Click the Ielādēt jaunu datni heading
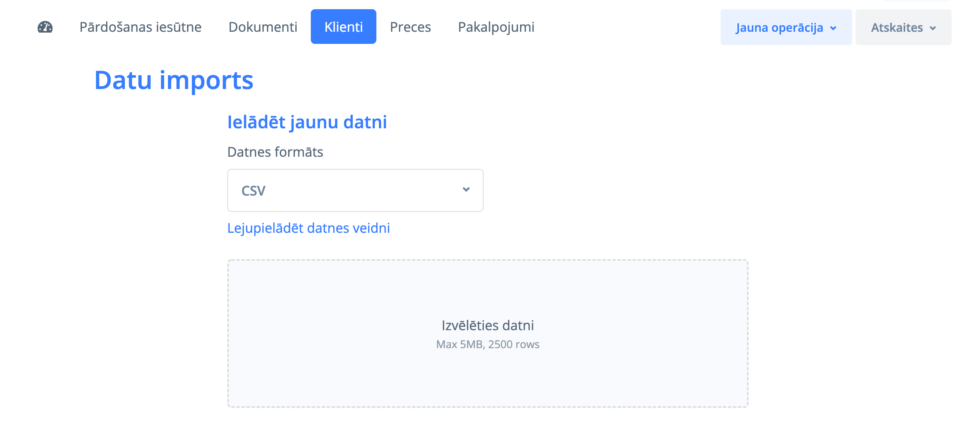Viewport: 980px width, 438px height. point(307,122)
